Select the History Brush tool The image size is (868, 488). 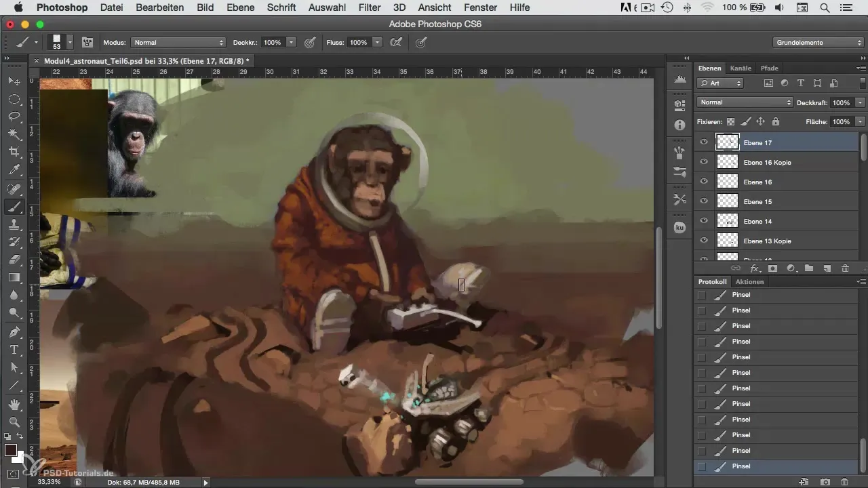click(x=14, y=242)
